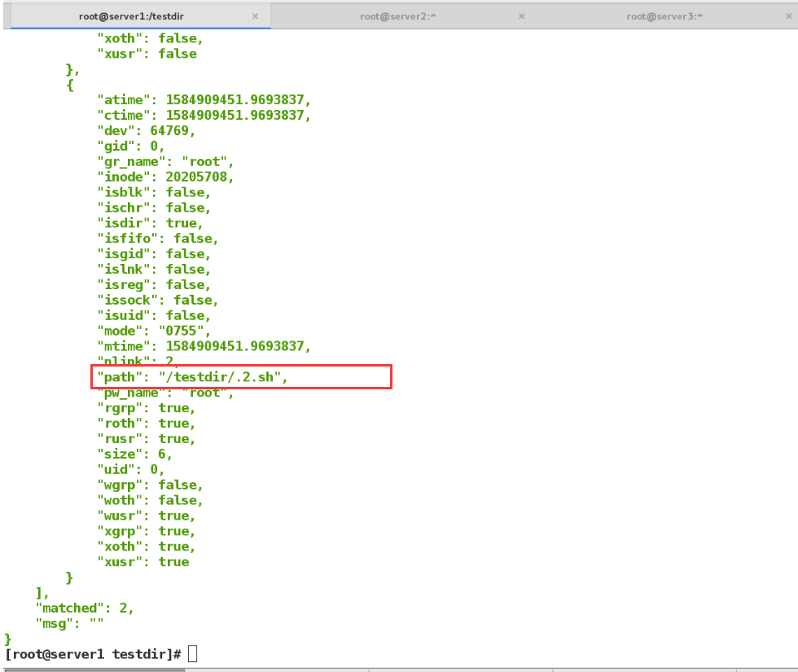Click the "rgrp": true line
The width and height of the screenshot is (798, 672).
[146, 408]
